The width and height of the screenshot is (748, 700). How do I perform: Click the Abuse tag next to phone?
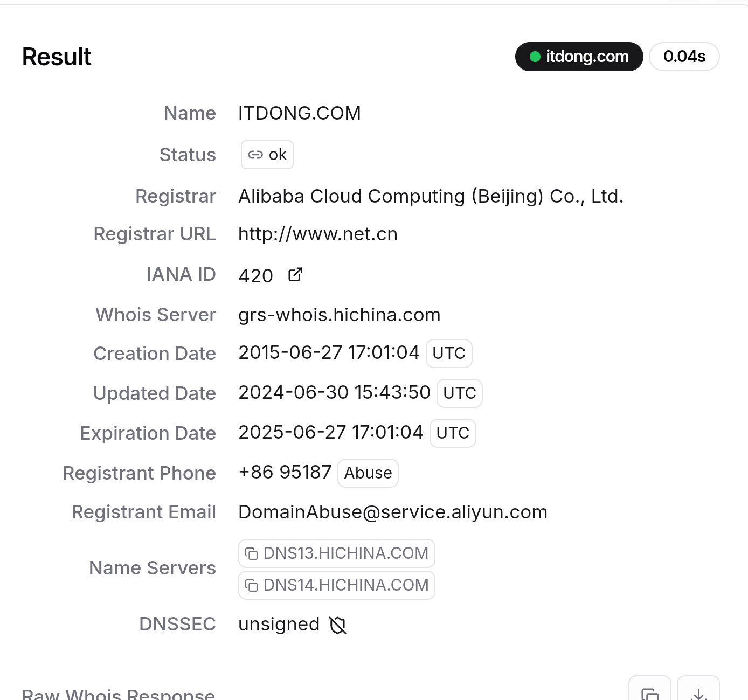368,473
